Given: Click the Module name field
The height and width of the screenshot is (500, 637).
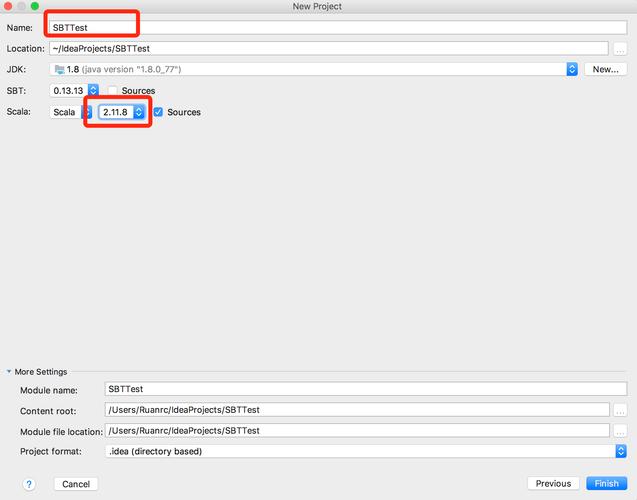Looking at the screenshot, I should 366,389.
